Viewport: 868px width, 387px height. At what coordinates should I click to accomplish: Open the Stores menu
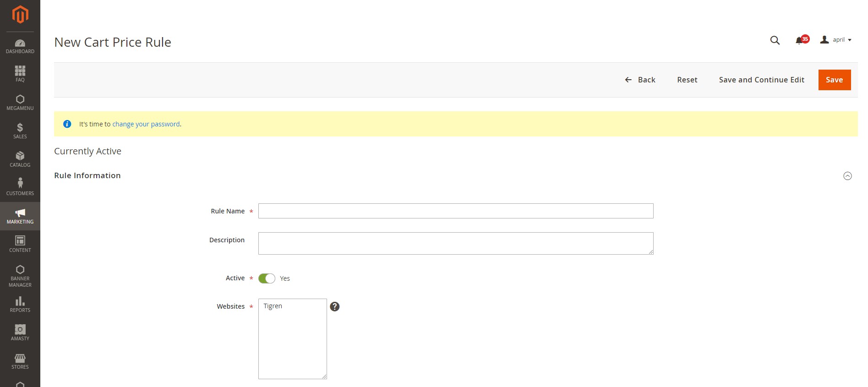coord(20,361)
